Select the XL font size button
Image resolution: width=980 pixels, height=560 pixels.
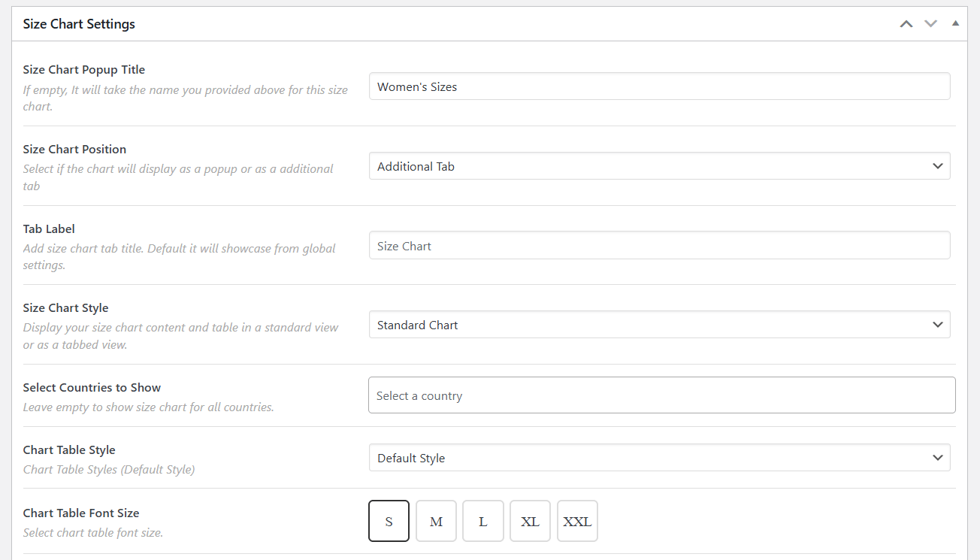[530, 520]
